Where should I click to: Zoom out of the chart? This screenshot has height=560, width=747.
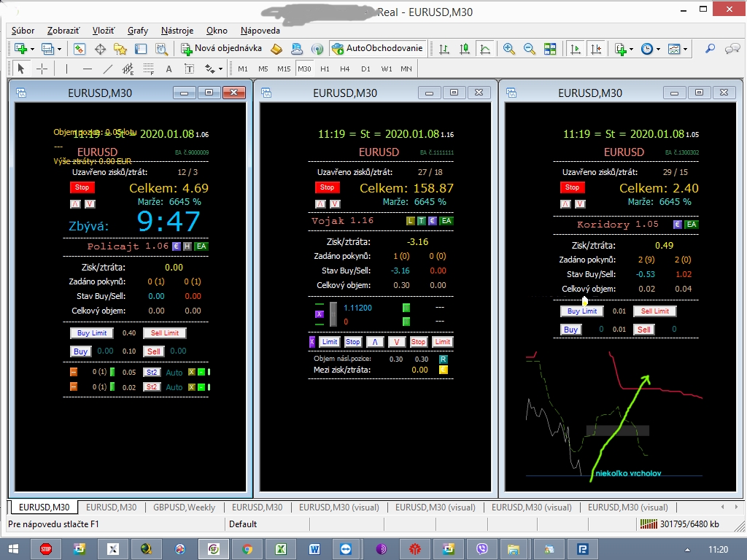(x=530, y=49)
